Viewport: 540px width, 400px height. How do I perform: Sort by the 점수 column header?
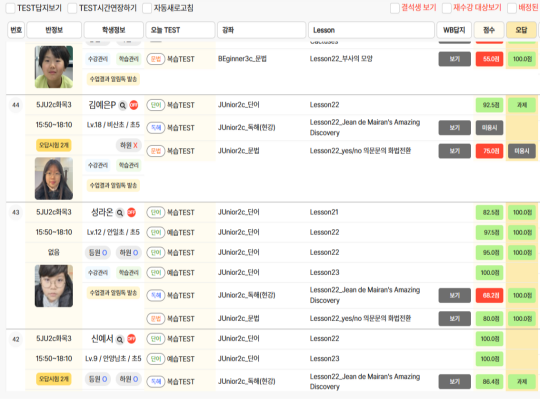489,30
